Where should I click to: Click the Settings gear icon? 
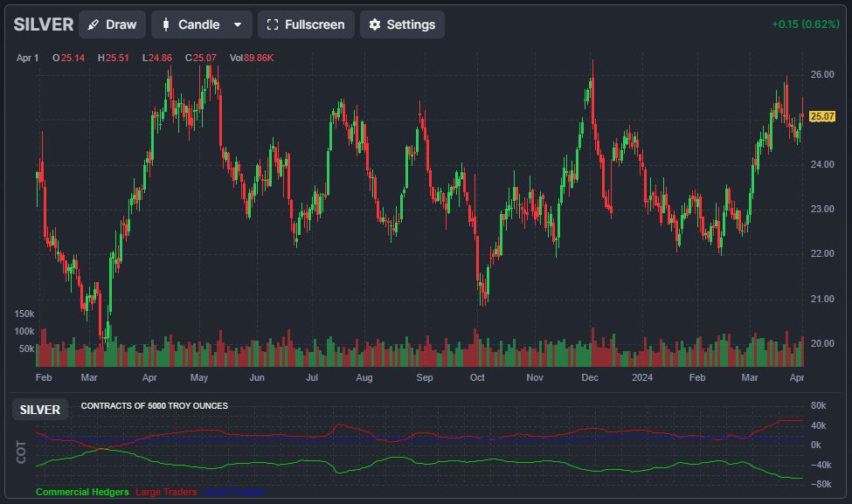(375, 24)
